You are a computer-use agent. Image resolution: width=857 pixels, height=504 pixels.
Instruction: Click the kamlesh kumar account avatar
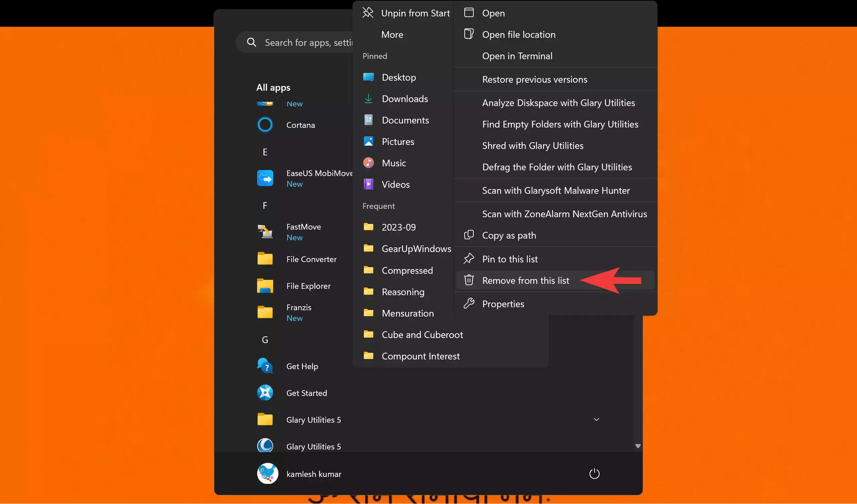point(267,474)
